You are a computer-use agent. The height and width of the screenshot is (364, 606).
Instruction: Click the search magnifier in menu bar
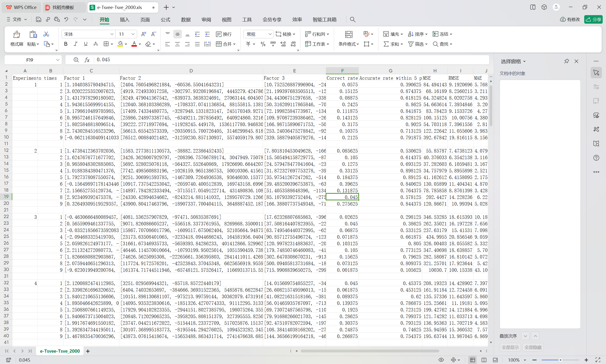[353, 20]
